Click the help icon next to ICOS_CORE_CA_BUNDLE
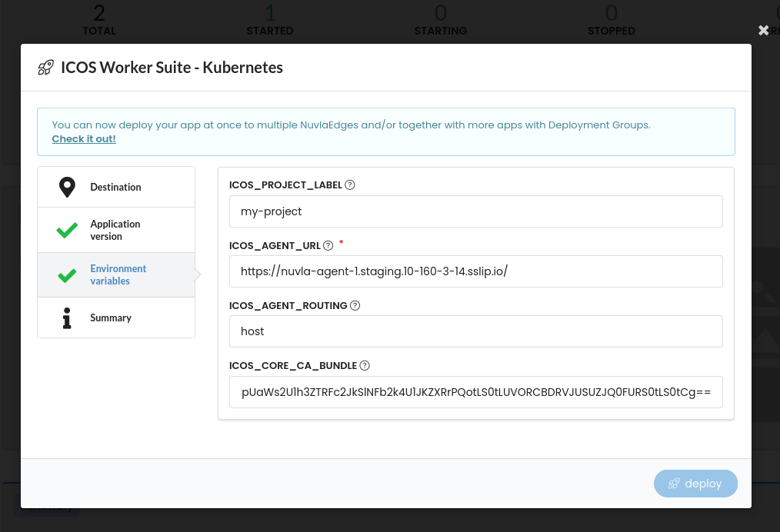780x532 pixels. point(365,366)
